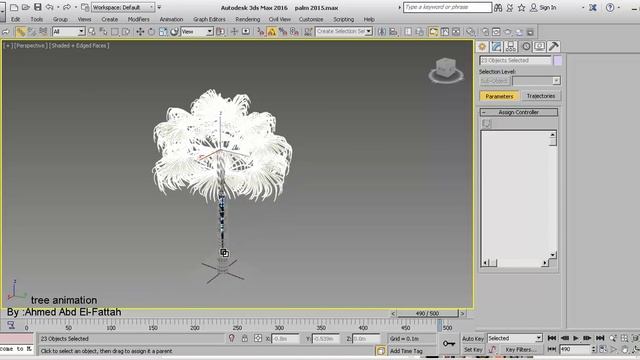Screen dimensions: 640x360
Task: Open the Motion command panel tab
Action: click(526, 47)
